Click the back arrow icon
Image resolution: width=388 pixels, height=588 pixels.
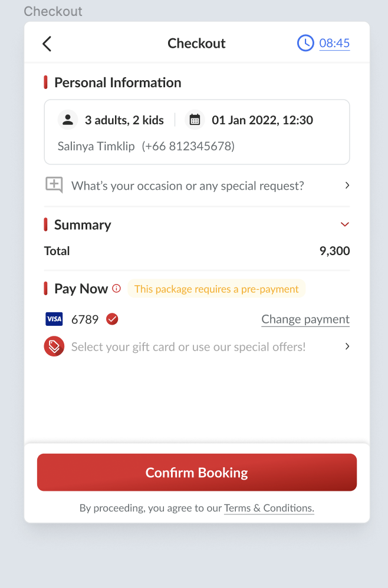tap(47, 44)
